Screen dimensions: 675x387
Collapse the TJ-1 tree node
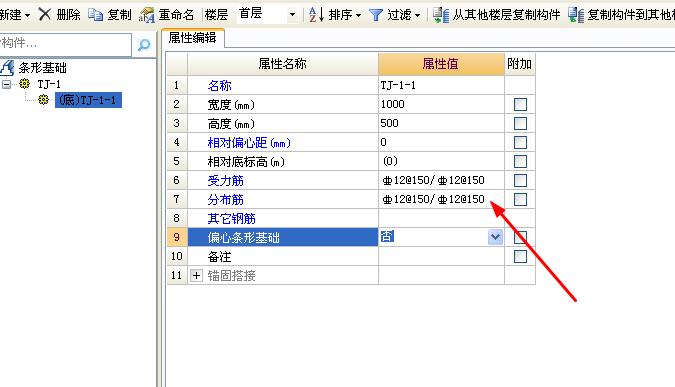pos(6,84)
